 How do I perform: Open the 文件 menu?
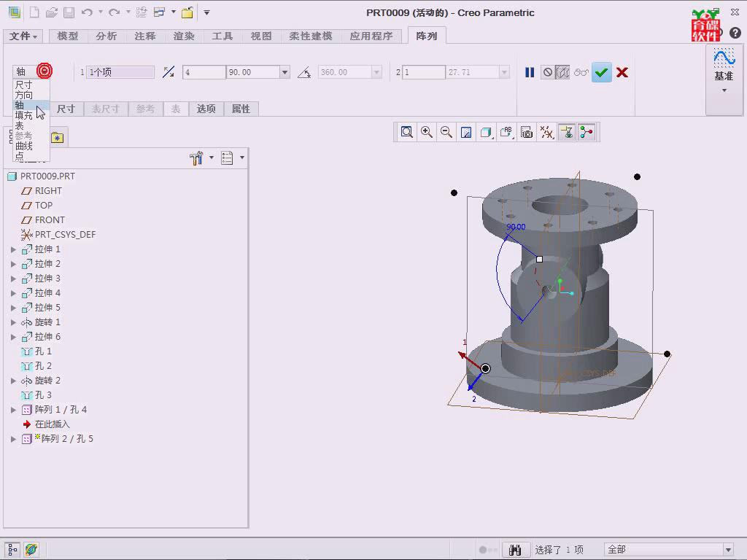coord(23,36)
